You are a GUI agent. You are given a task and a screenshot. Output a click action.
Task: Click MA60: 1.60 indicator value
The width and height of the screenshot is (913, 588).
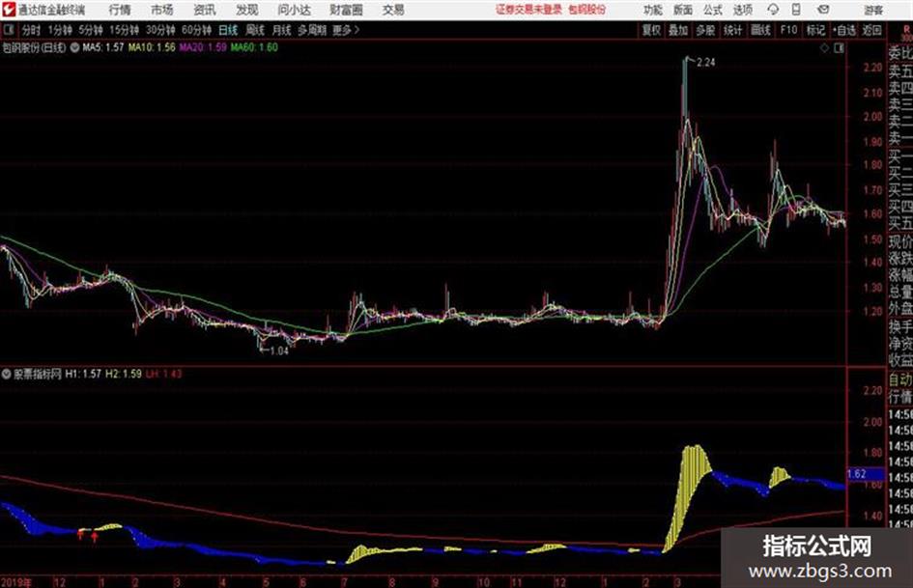coord(254,47)
